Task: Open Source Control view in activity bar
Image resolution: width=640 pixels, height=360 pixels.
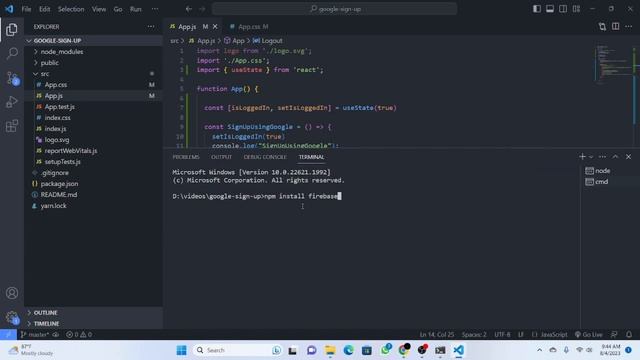Action: [x=12, y=78]
